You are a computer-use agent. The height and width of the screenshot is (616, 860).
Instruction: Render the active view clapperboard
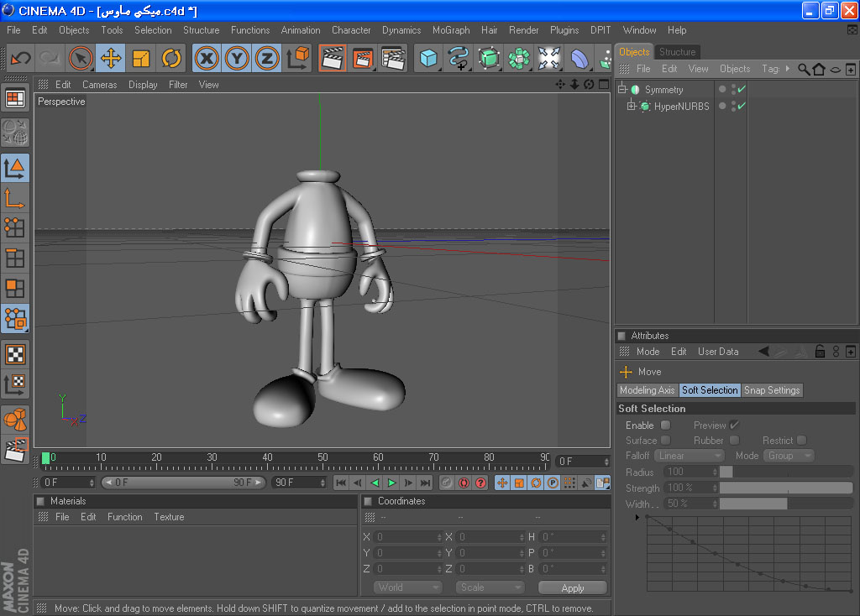tap(333, 58)
